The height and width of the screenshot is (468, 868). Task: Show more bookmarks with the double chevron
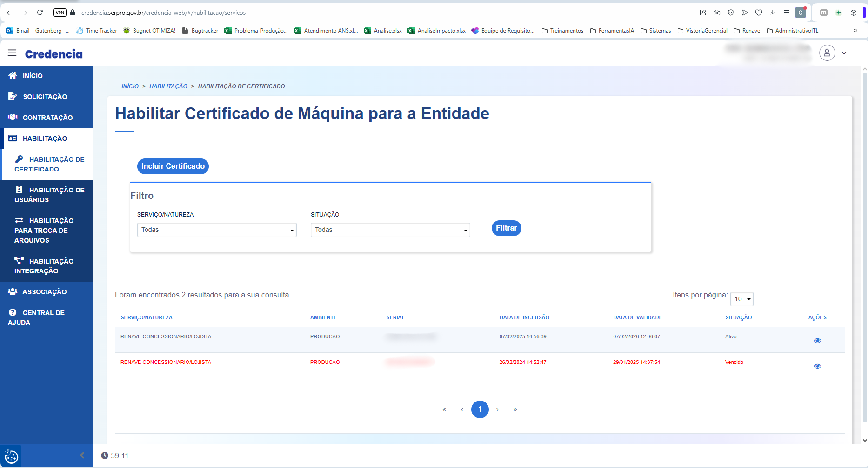[855, 31]
